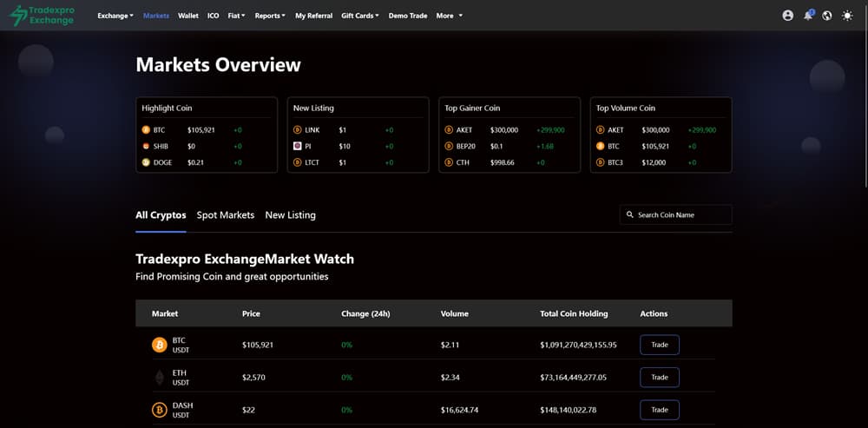Click the BTC icon in the market table
The width and height of the screenshot is (868, 428).
tap(160, 345)
